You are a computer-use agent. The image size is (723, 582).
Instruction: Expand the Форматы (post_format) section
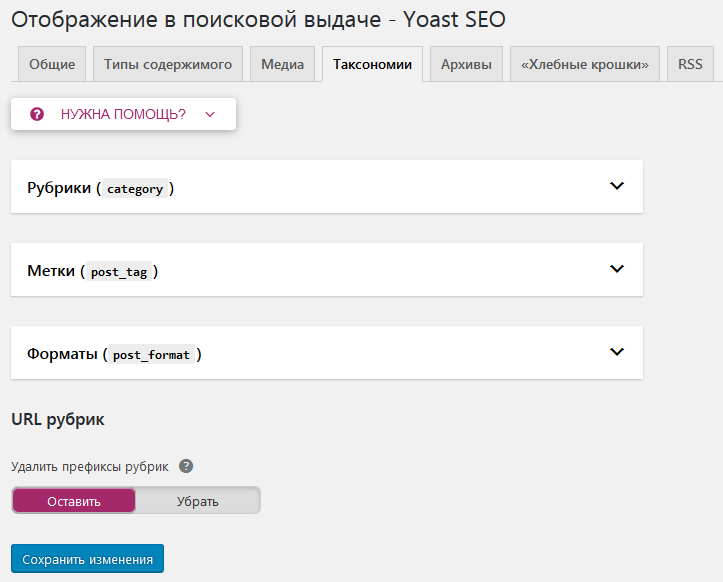coord(616,352)
